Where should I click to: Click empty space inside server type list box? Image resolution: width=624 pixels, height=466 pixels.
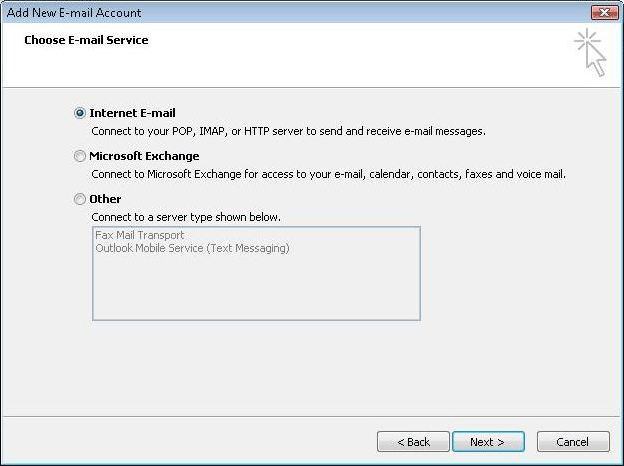point(256,290)
